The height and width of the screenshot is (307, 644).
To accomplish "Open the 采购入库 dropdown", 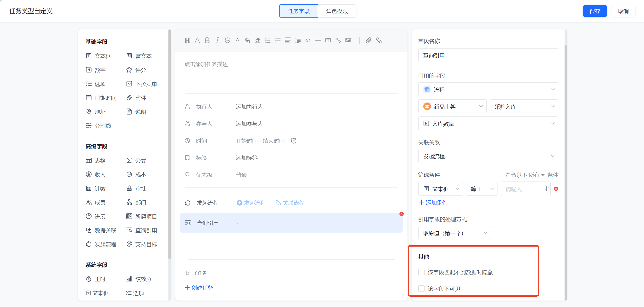I will 524,106.
